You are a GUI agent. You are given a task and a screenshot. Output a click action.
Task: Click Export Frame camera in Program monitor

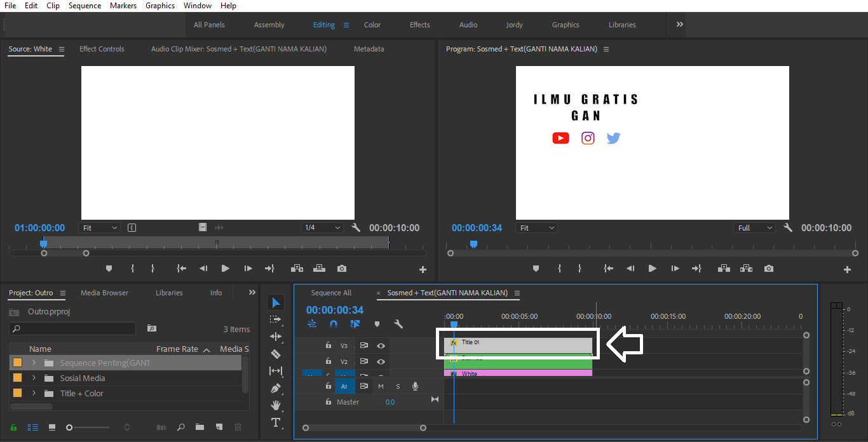pyautogui.click(x=769, y=269)
